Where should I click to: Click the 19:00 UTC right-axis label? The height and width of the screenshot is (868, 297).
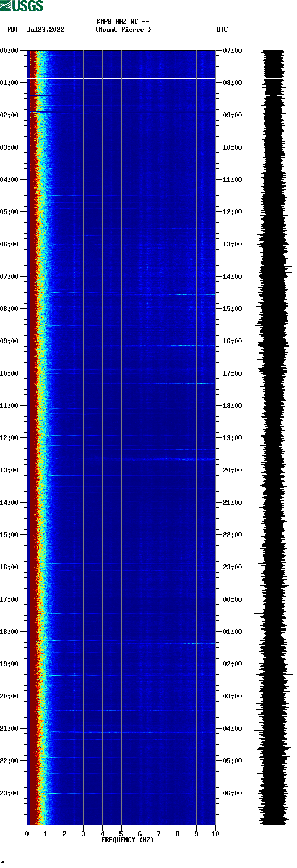coord(232,438)
